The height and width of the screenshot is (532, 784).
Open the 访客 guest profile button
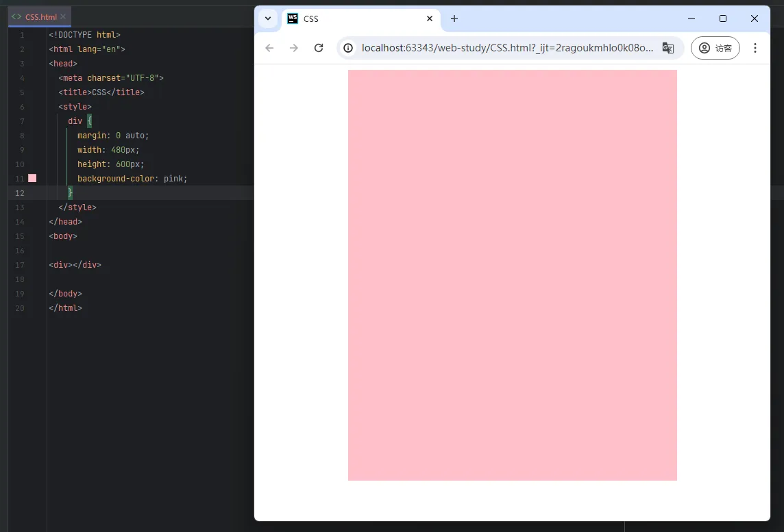tap(715, 48)
